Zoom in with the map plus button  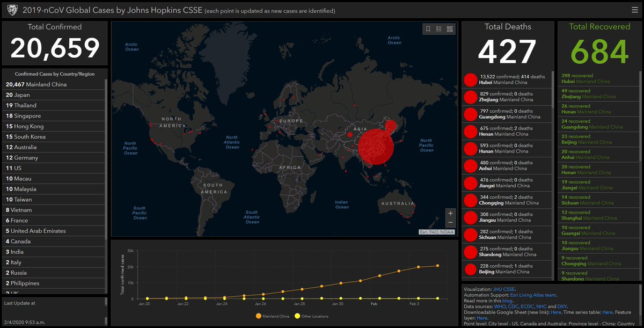pos(450,213)
